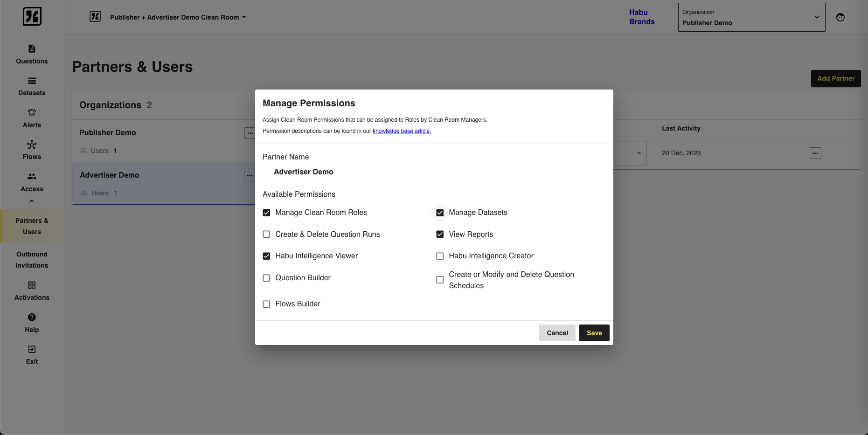This screenshot has height=435, width=868.
Task: Open the Questions sidebar icon
Action: coord(32,48)
